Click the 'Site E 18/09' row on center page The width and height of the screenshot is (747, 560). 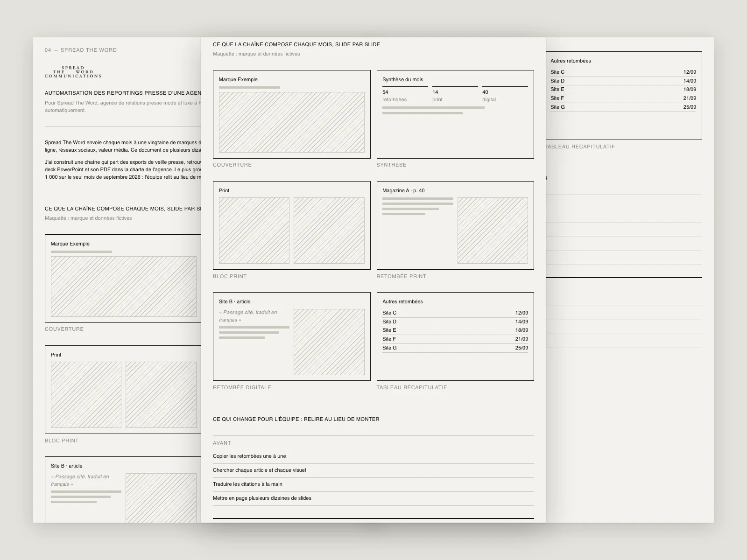click(x=455, y=330)
